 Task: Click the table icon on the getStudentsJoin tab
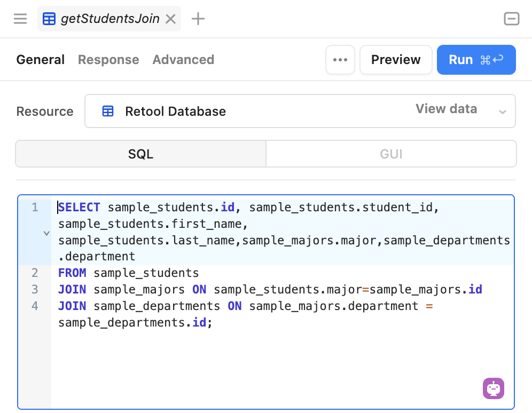click(x=49, y=19)
